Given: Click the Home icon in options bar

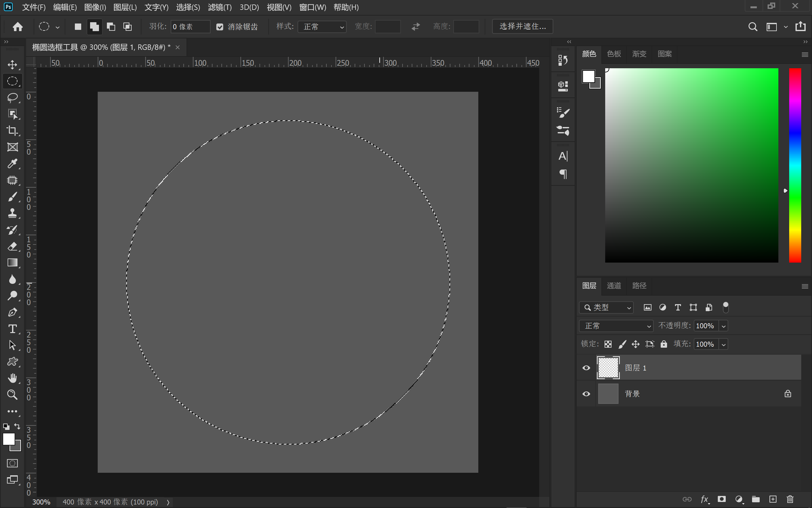Looking at the screenshot, I should pyautogui.click(x=17, y=27).
